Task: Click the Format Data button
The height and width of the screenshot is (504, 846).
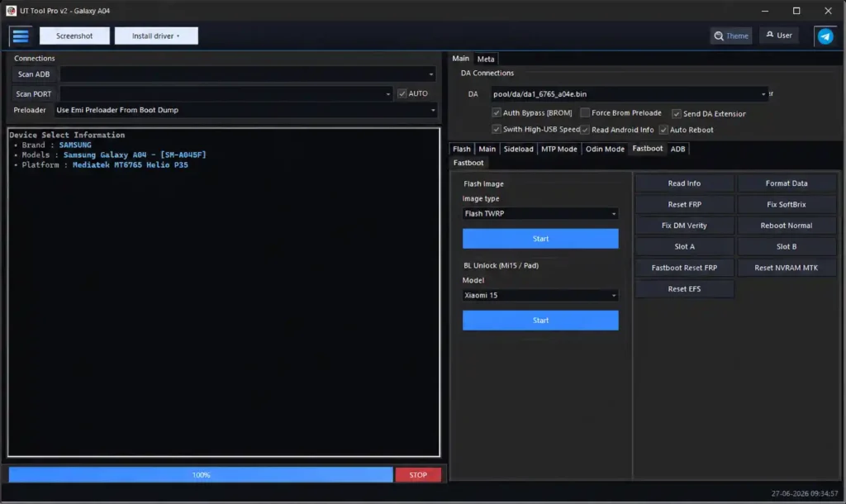Action: pyautogui.click(x=787, y=183)
